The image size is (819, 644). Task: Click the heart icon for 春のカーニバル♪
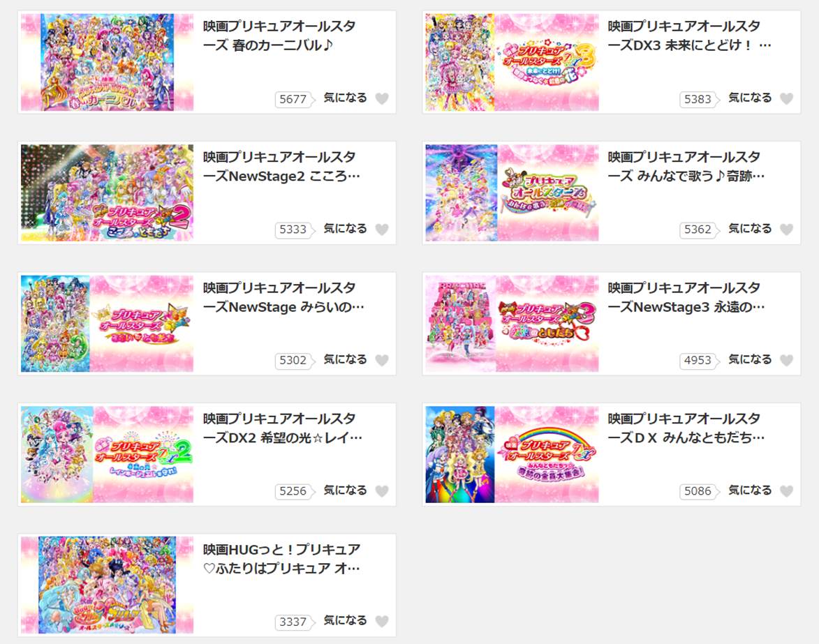tap(382, 98)
